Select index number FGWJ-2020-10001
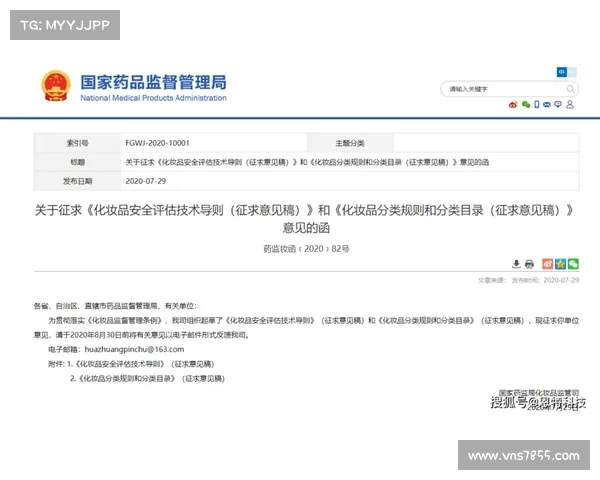600x480 pixels. click(157, 143)
